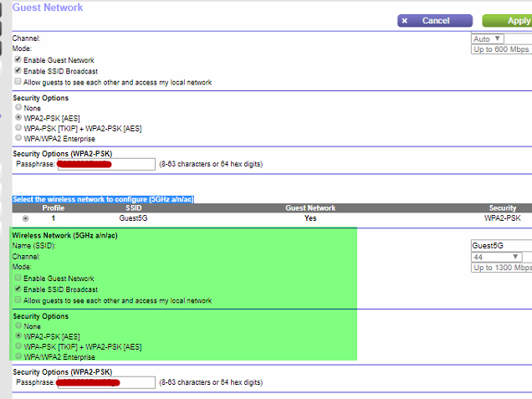Click the X icon on the Cancel button

tap(405, 21)
